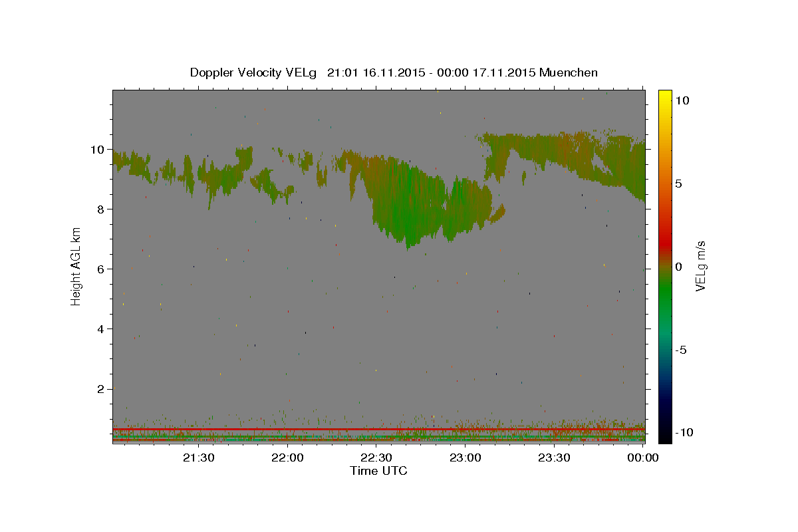This screenshot has height=532, width=798.
Task: Click the colorbar value 0 label
Action: pyautogui.click(x=678, y=267)
